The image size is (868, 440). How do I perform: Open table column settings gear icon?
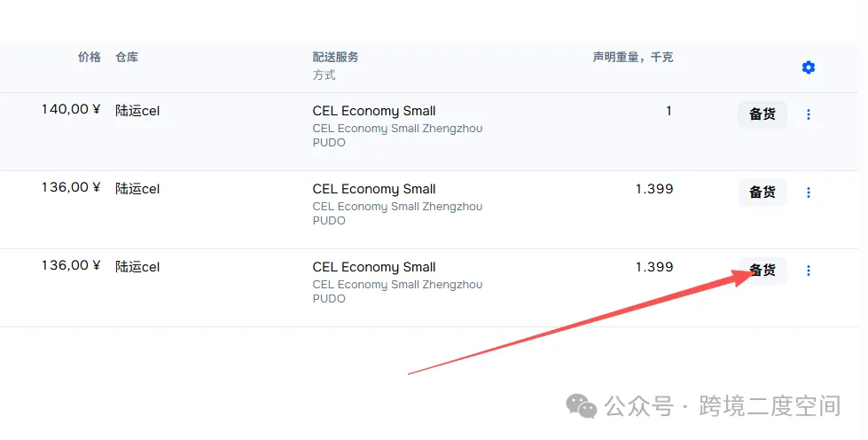[x=809, y=67]
